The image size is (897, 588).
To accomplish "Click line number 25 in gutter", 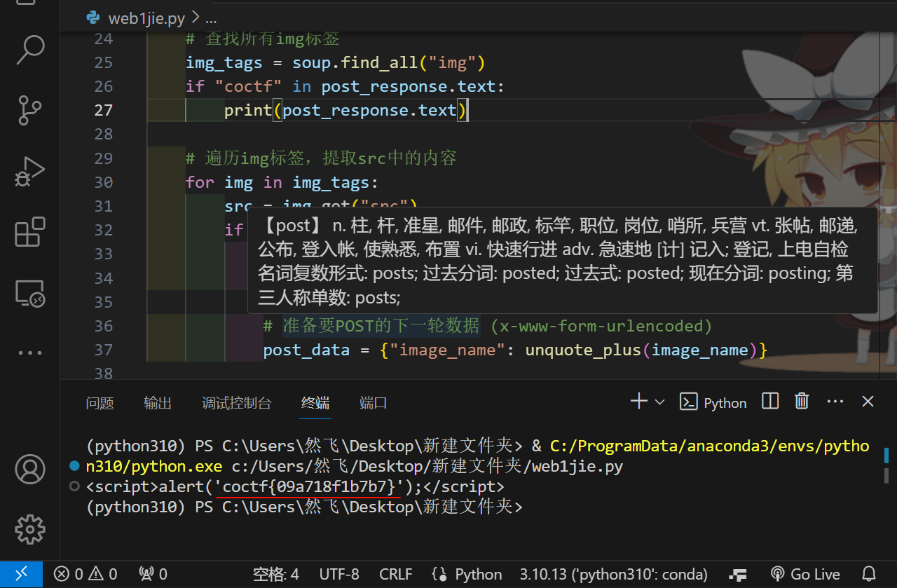I will [103, 62].
